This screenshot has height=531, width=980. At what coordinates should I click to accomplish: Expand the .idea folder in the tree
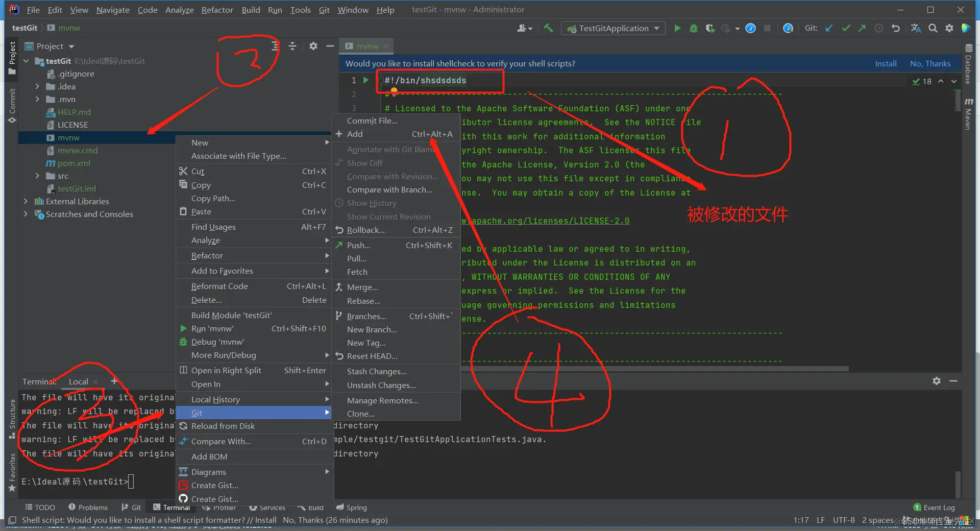click(37, 86)
